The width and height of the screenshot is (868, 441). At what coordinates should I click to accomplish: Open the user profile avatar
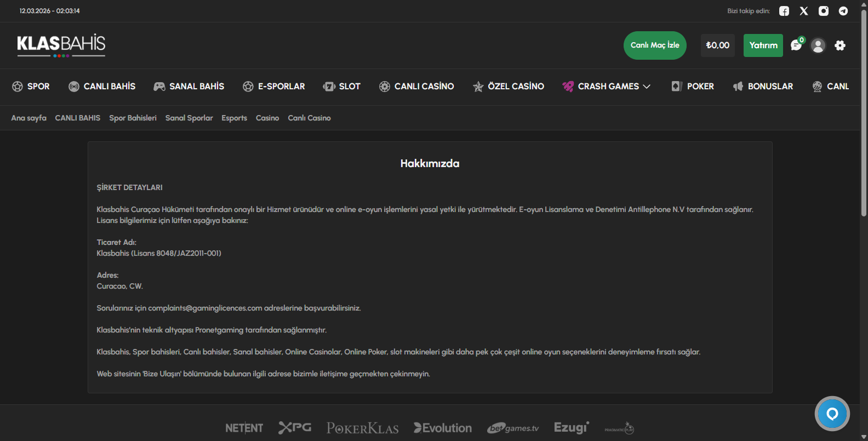[x=818, y=45]
